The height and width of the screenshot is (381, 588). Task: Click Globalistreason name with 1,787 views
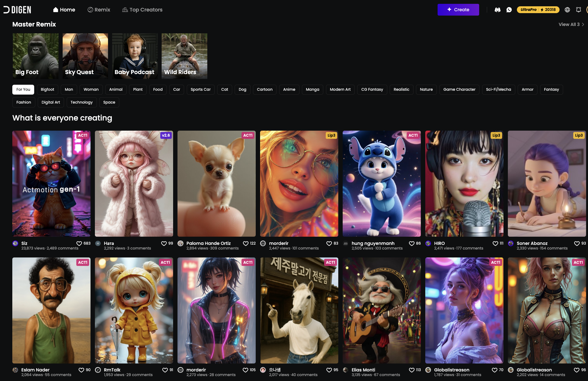tap(452, 370)
